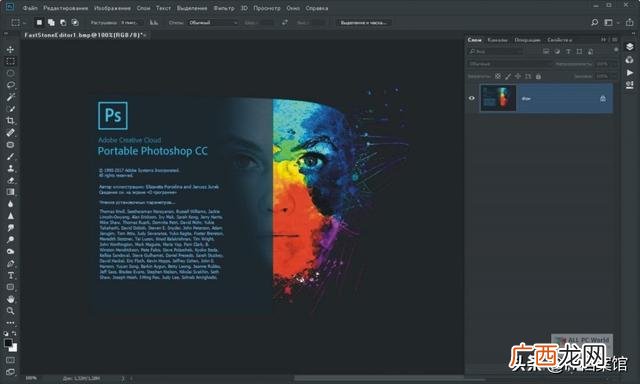Select the Gradient tool
640x384 pixels.
[11, 192]
